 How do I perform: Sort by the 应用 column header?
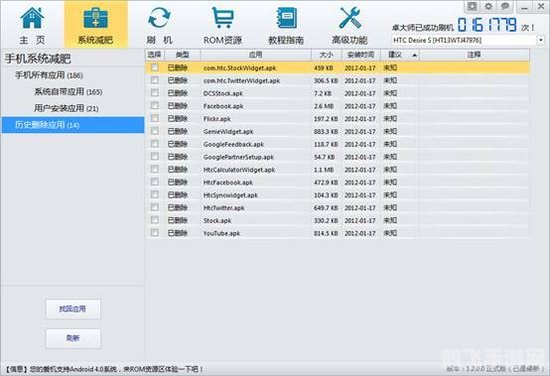click(x=255, y=55)
